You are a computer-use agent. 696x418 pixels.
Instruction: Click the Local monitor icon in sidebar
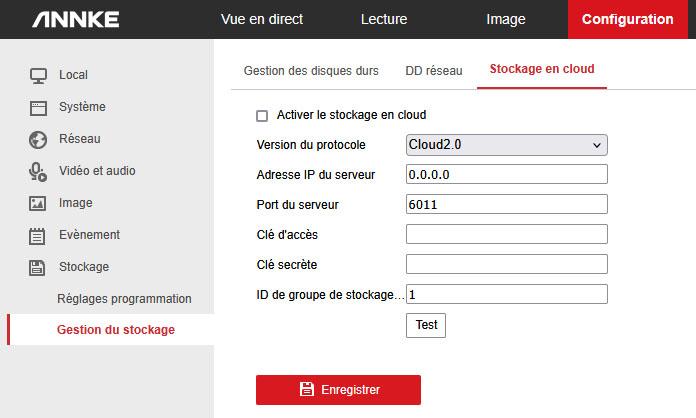[38, 75]
